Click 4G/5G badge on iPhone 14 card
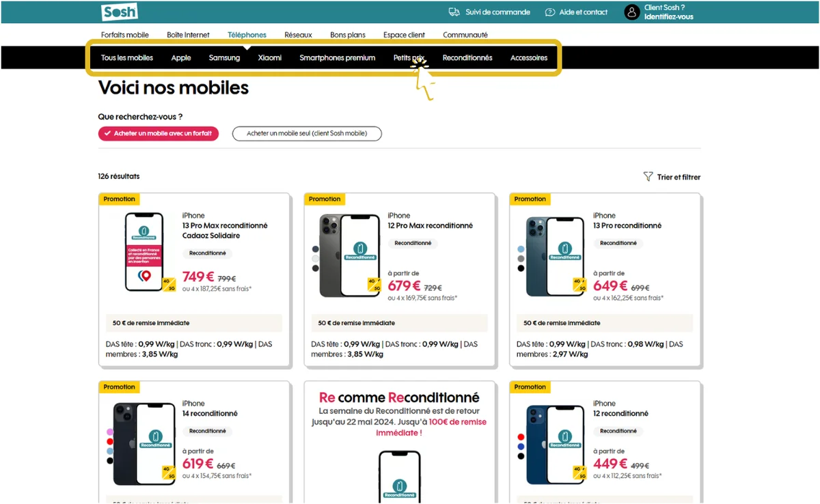The image size is (820, 504). click(x=169, y=472)
